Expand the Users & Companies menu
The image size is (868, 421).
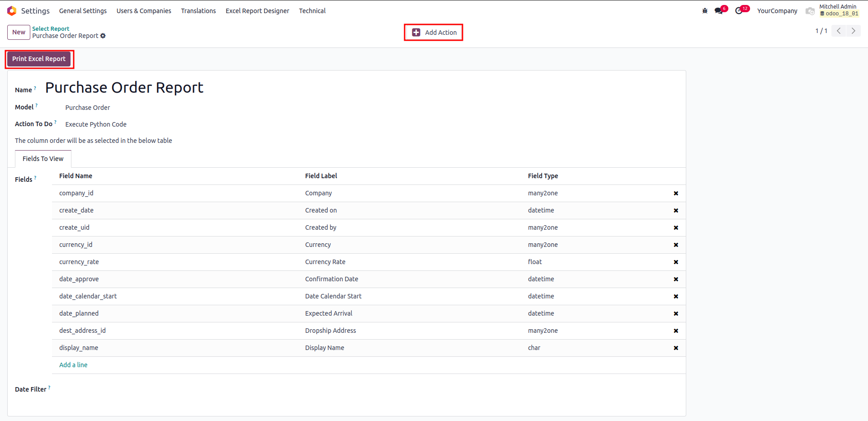[144, 11]
